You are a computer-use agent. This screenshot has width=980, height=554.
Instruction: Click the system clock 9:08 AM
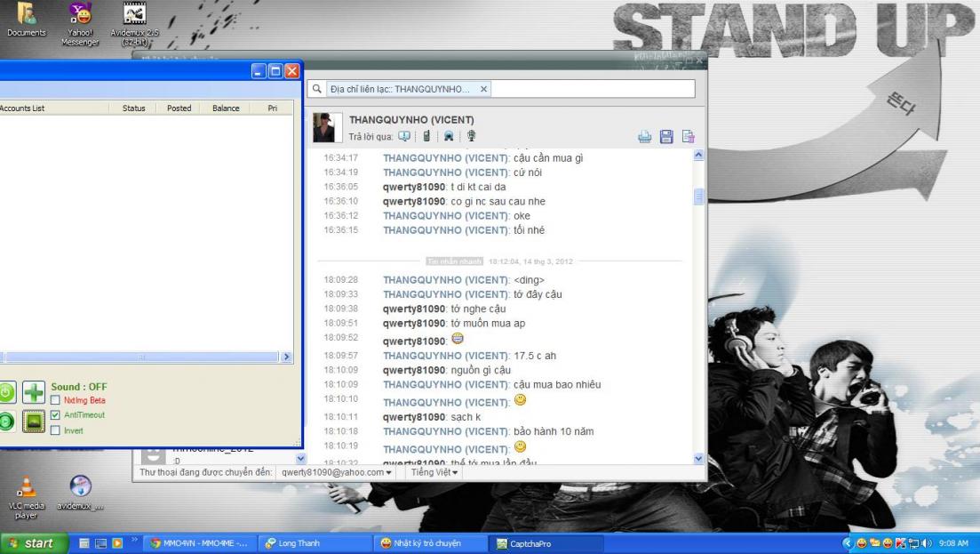(953, 543)
